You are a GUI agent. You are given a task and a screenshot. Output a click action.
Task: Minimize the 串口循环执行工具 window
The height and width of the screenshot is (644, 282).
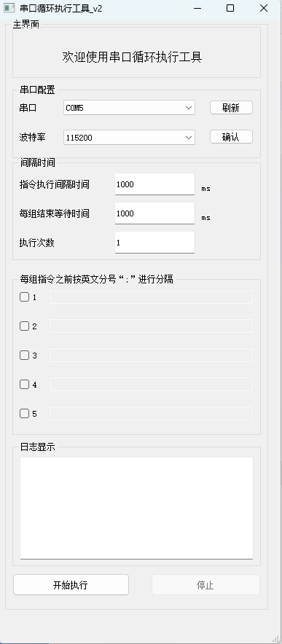click(197, 8)
